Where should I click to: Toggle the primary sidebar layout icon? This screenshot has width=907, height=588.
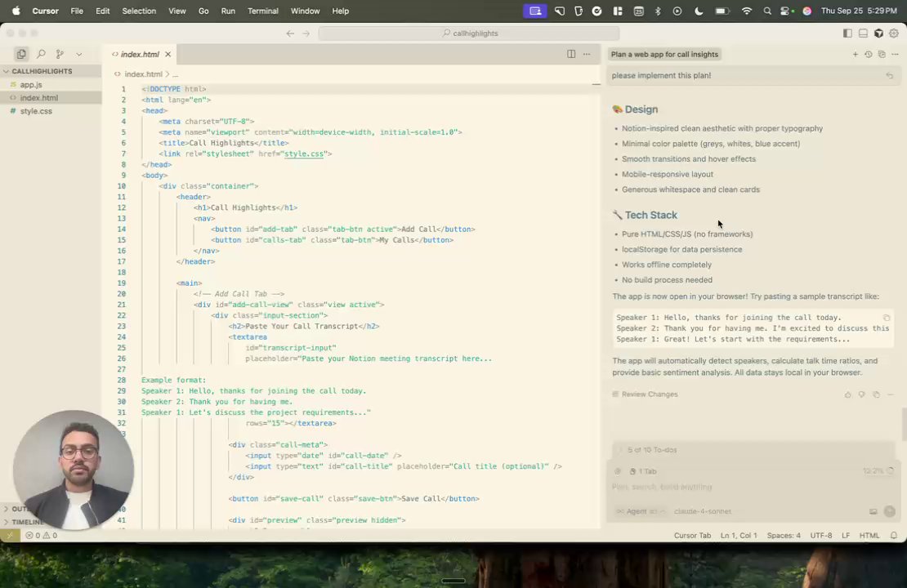click(847, 33)
